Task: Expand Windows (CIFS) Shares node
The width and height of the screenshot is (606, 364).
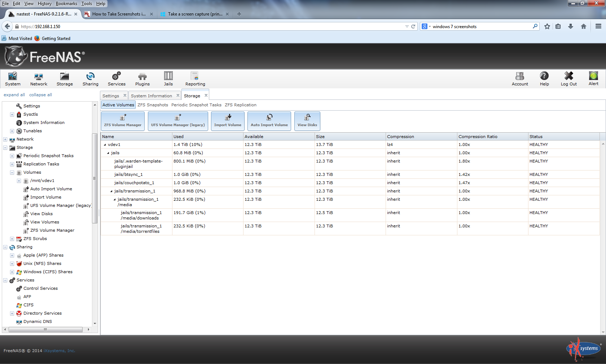Action: coord(12,272)
